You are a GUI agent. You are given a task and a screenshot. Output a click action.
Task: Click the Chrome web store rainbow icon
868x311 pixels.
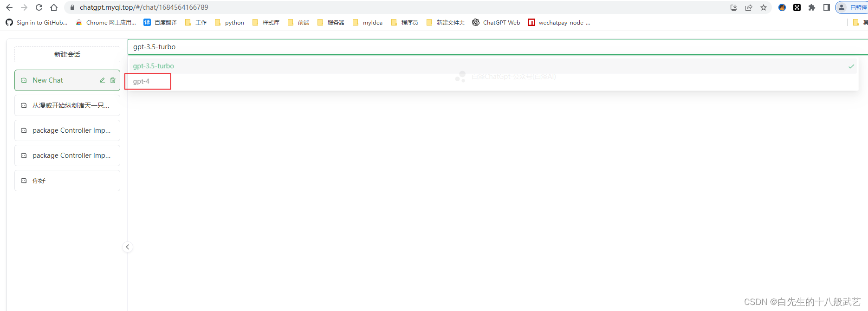[x=79, y=22]
